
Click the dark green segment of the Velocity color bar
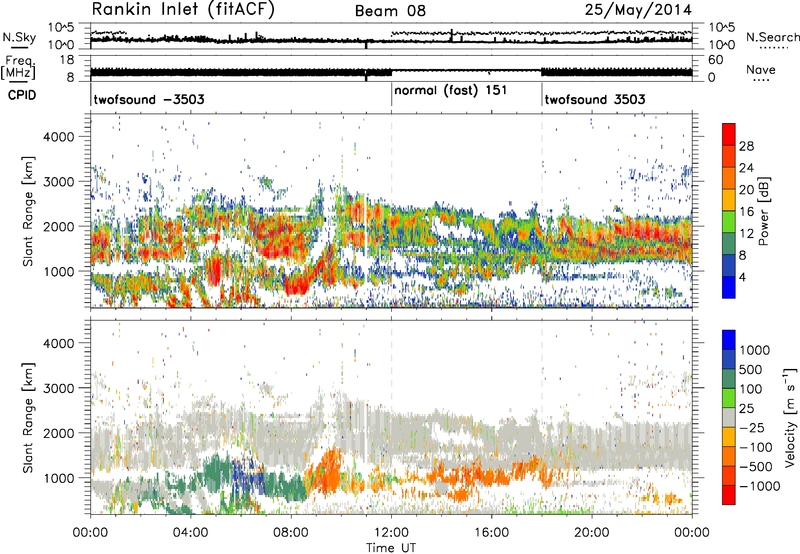tap(729, 379)
